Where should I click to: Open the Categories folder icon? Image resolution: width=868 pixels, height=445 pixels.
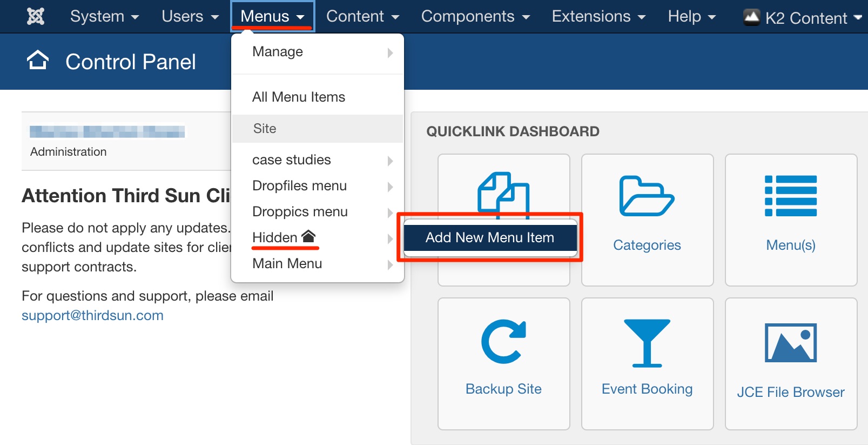[647, 196]
